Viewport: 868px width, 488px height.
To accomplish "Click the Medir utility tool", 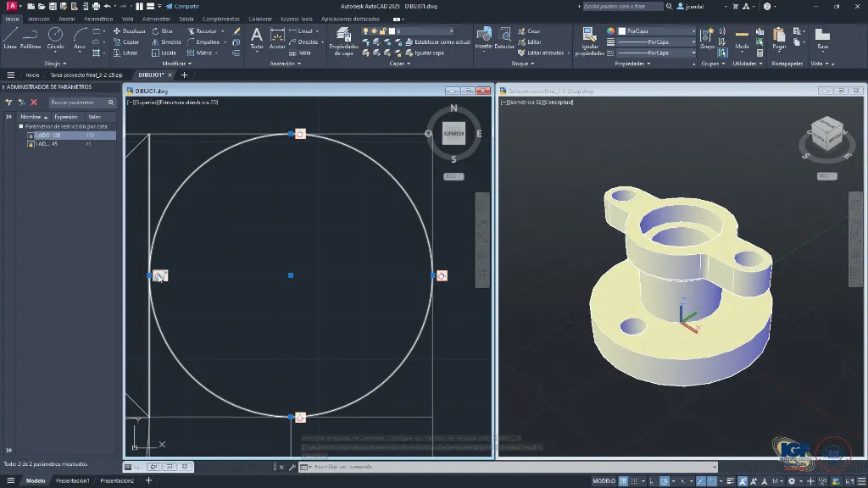I will point(742,38).
